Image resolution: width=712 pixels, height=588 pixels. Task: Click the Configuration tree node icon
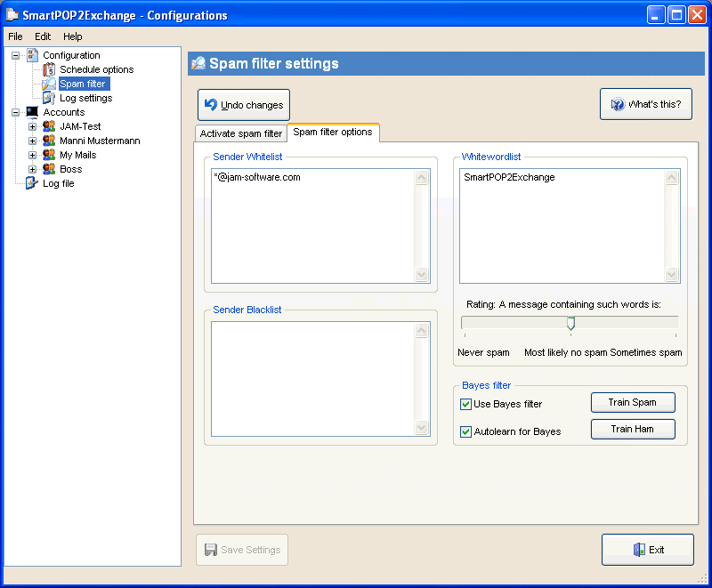click(x=32, y=55)
